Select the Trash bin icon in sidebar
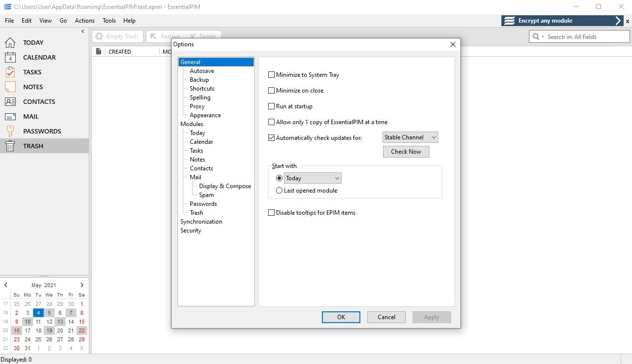The height and width of the screenshot is (364, 632). (10, 146)
